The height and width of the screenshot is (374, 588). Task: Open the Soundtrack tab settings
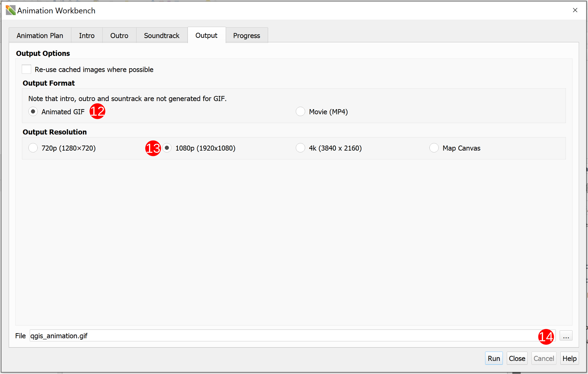pyautogui.click(x=162, y=35)
